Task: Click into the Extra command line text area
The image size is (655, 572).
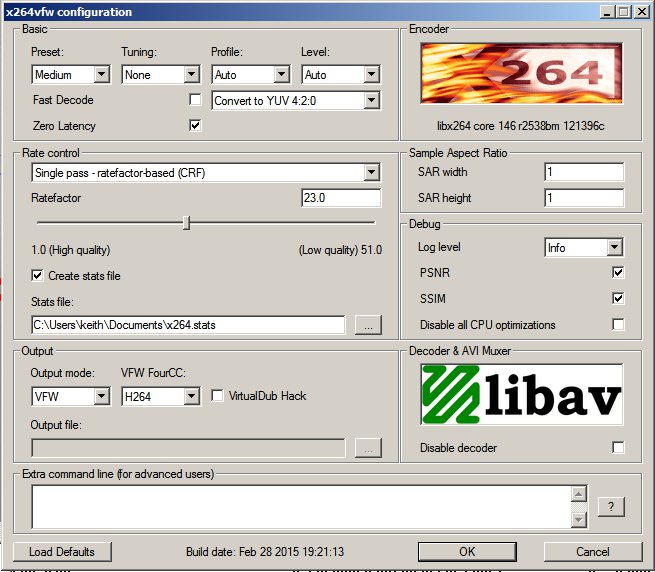Action: pyautogui.click(x=301, y=507)
